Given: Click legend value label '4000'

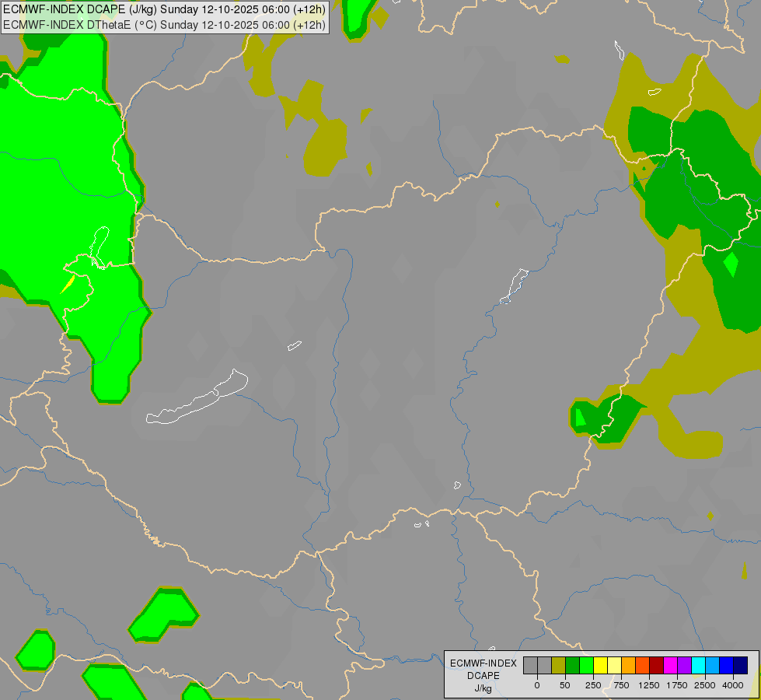Looking at the screenshot, I should click(x=733, y=685).
